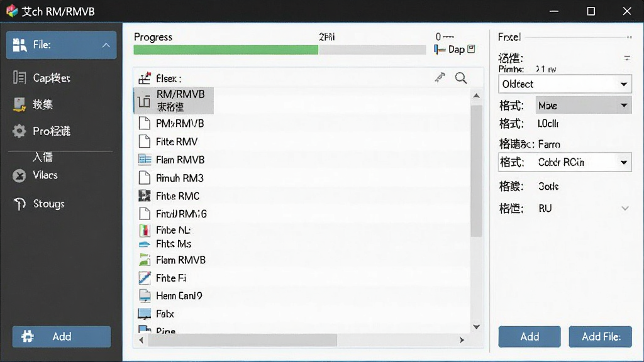Image resolution: width=644 pixels, height=362 pixels.
Task: Click the Dap flag icon
Action: [439, 50]
